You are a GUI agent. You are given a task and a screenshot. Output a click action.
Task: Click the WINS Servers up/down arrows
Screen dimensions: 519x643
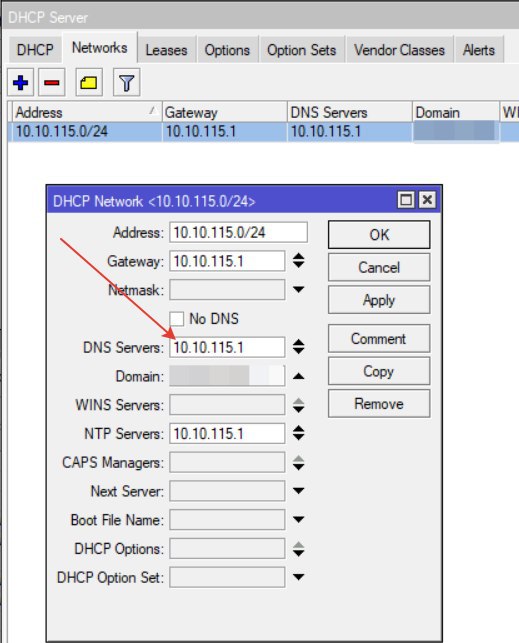point(298,405)
